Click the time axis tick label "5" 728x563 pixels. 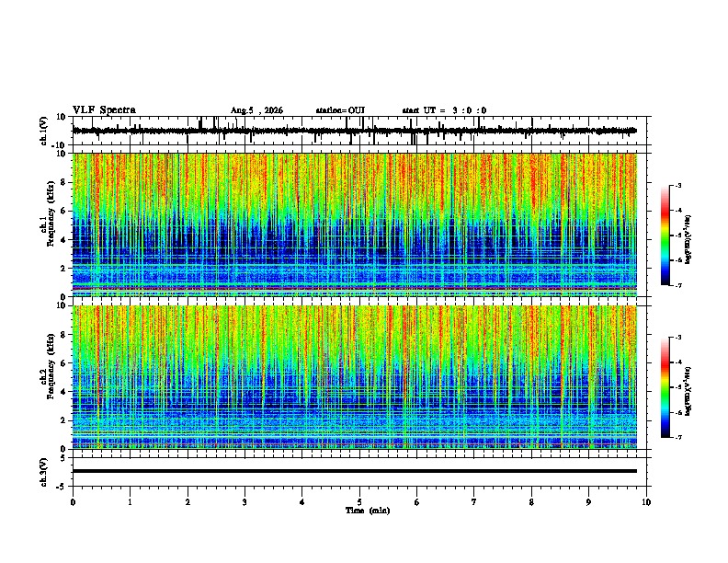tap(359, 502)
